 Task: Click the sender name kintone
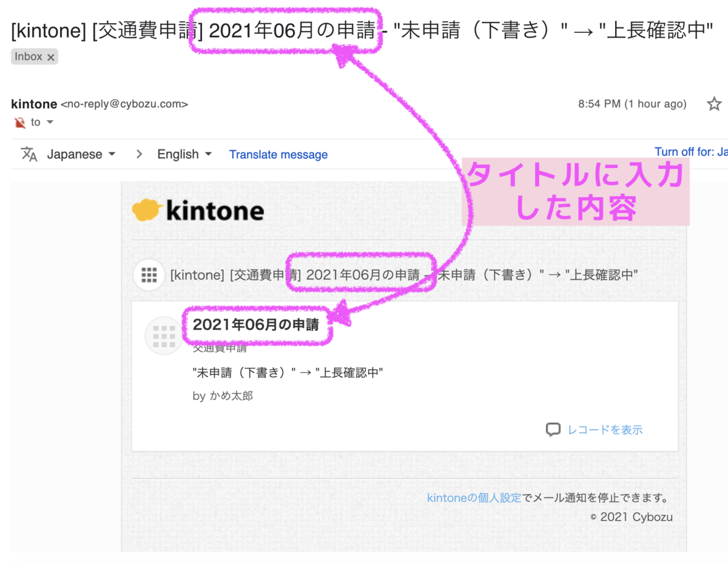34,104
